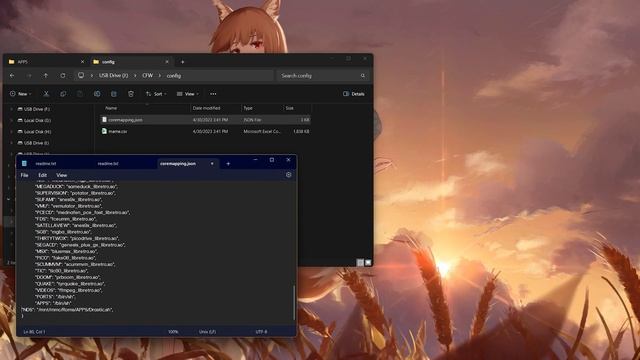
Task: Click the "SCUMMVM" line in Notepad
Action: tap(75, 264)
